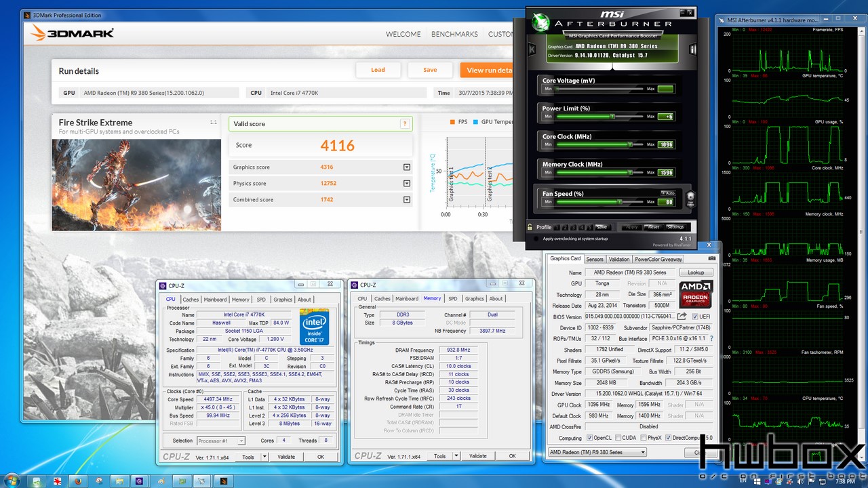Click the second taskbar icon with red star

58,481
